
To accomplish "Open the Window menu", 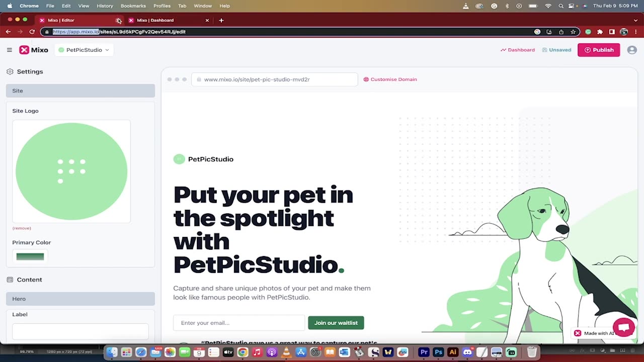I will [203, 6].
